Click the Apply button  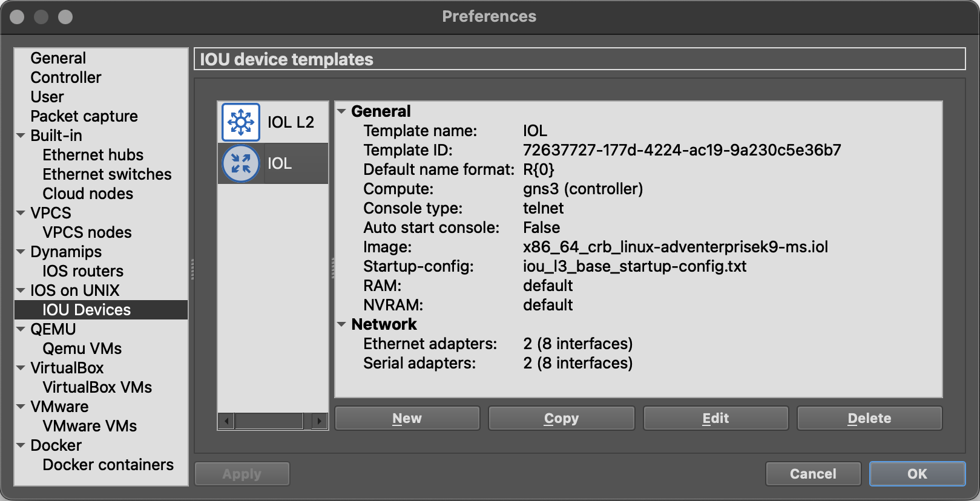point(242,474)
